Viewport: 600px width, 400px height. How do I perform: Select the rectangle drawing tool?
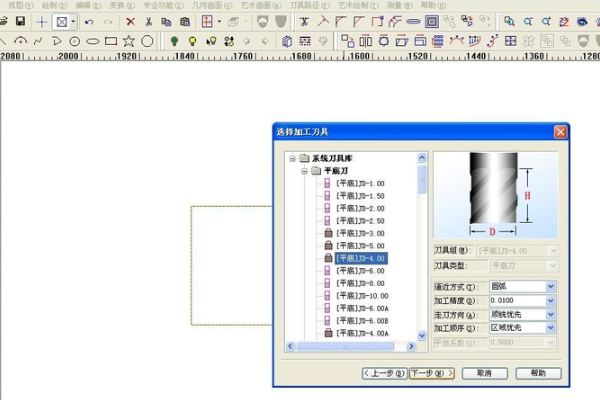(110, 41)
